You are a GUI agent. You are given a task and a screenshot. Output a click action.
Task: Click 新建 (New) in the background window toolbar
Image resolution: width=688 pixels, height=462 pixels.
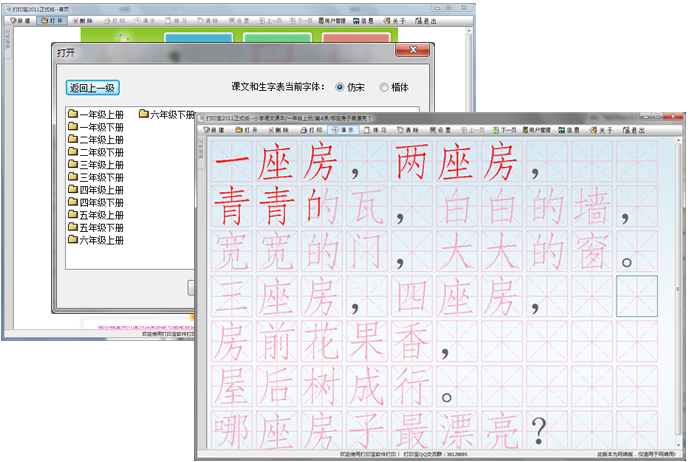click(x=24, y=20)
